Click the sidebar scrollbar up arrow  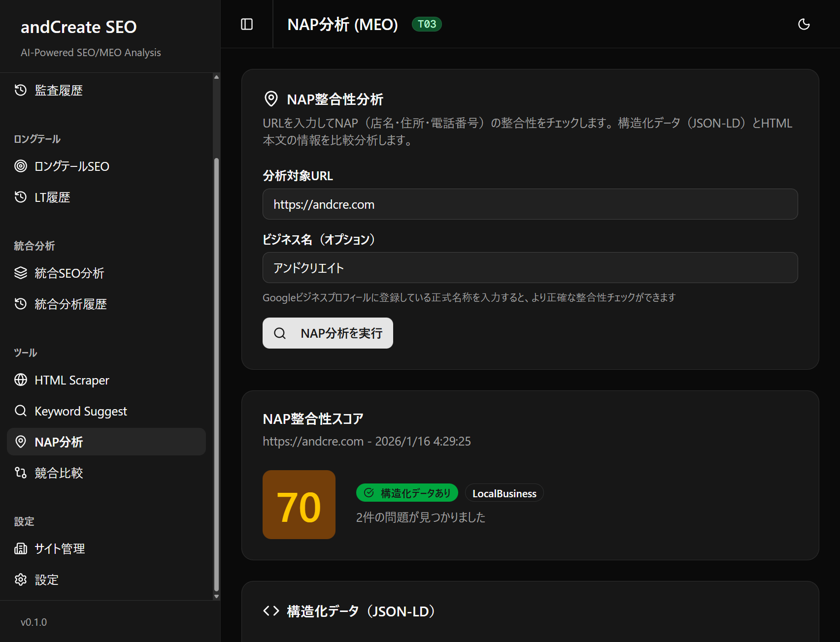coord(216,77)
